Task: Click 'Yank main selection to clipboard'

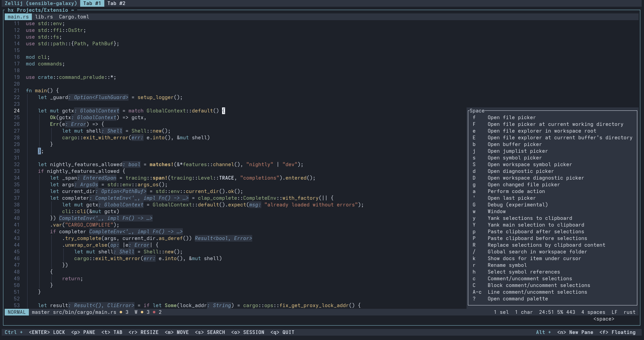Action: (552, 225)
